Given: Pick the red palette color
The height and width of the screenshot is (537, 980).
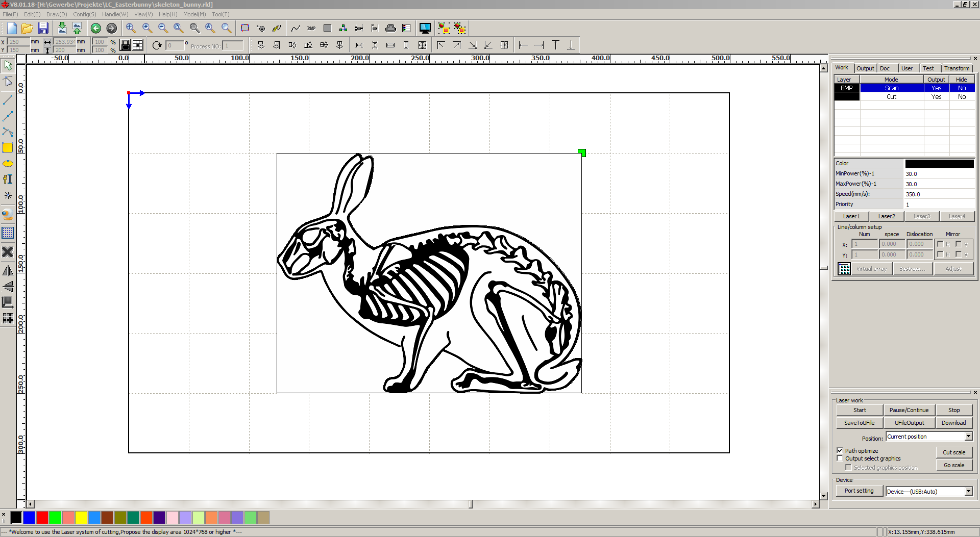Looking at the screenshot, I should [x=42, y=518].
